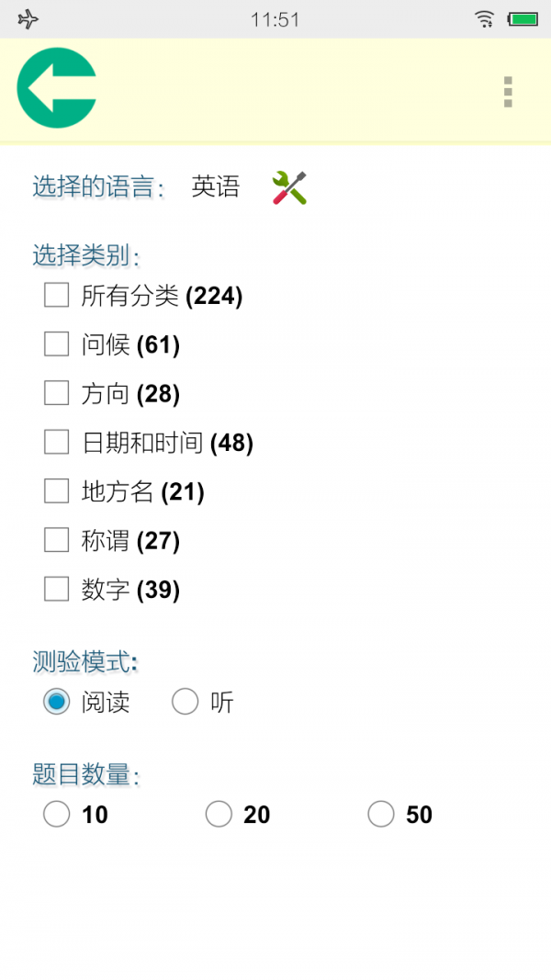Click the tools wrench icon next to 英语
Screen dimensions: 551x980
[289, 186]
